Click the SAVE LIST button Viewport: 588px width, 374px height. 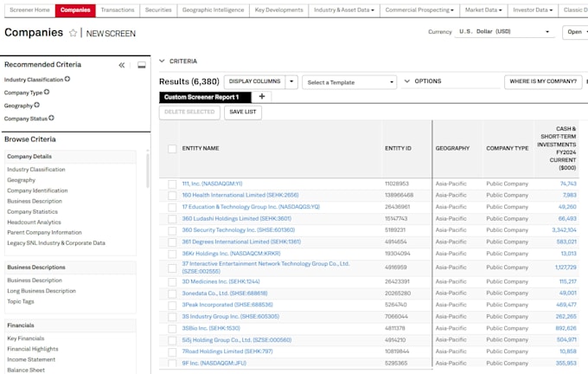point(243,112)
